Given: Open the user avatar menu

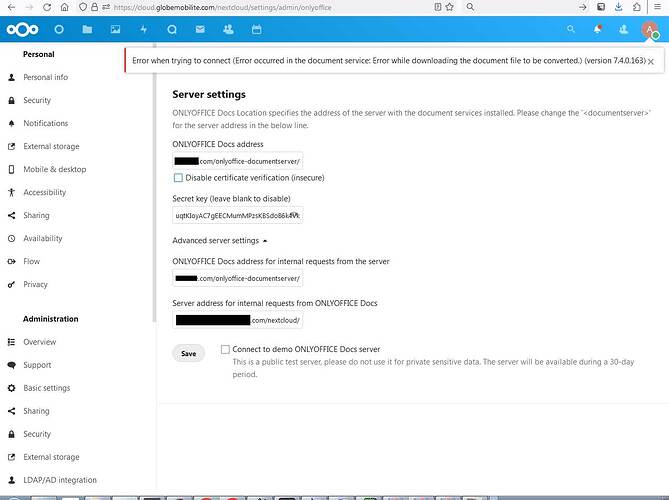Looking at the screenshot, I should pos(649,29).
